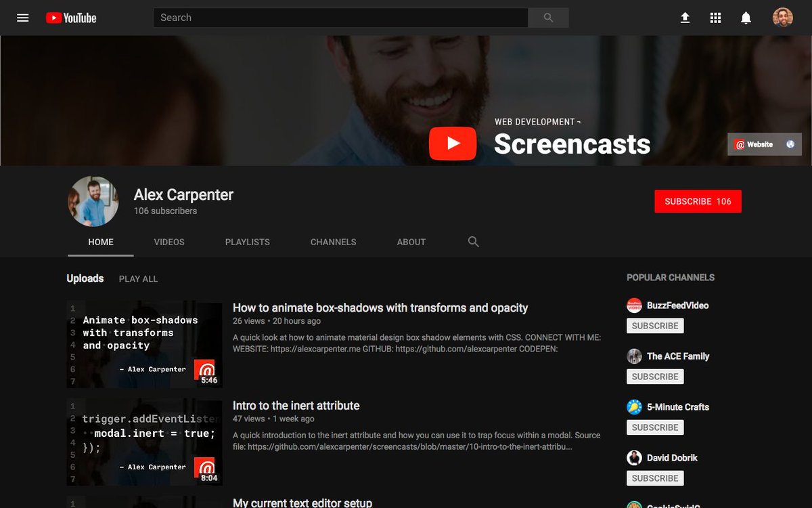The image size is (812, 508).
Task: Switch to the Videos tab
Action: 169,242
